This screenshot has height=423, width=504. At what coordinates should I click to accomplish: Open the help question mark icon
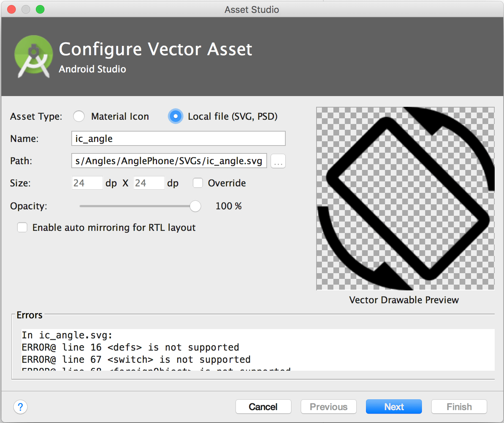tap(20, 407)
